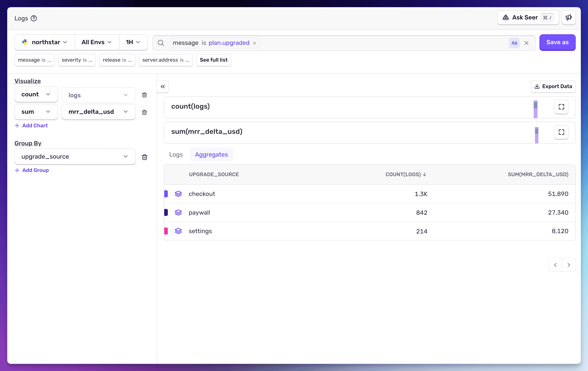Switch to the Aggregates tab
588x371 pixels.
click(x=211, y=155)
